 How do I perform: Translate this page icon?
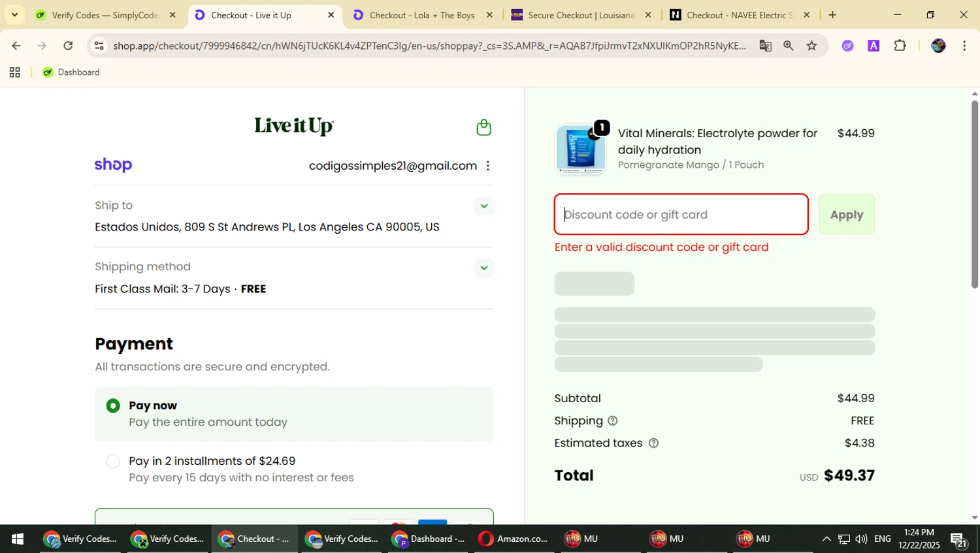click(x=765, y=46)
